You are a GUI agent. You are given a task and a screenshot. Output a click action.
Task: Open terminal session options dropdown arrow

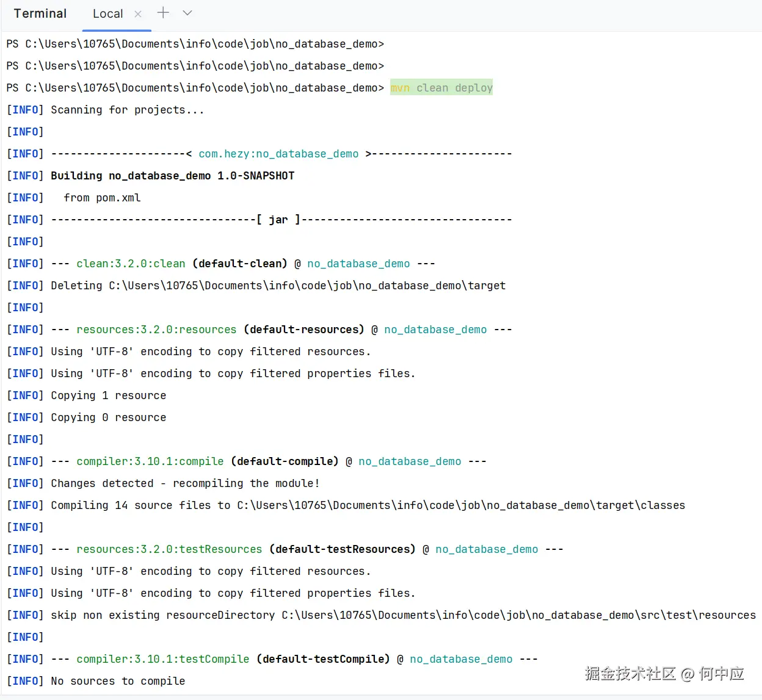187,13
